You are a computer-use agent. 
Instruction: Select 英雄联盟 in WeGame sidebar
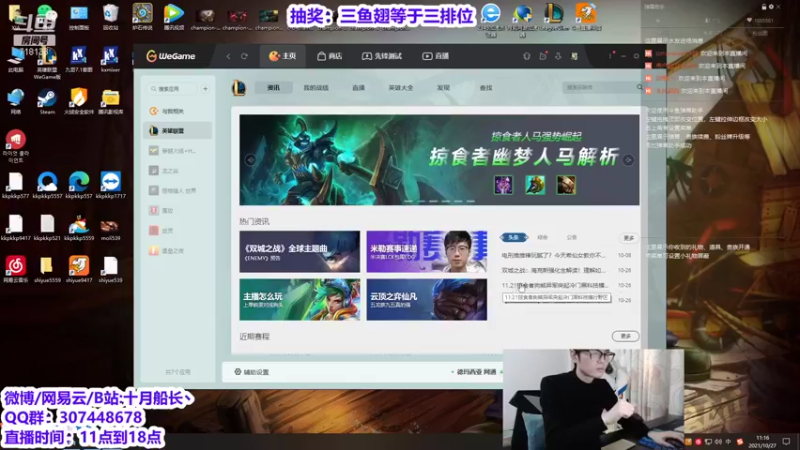pos(178,131)
